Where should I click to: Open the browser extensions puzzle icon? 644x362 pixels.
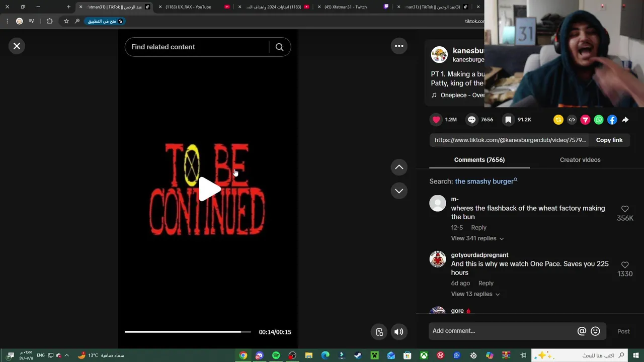coord(49,21)
